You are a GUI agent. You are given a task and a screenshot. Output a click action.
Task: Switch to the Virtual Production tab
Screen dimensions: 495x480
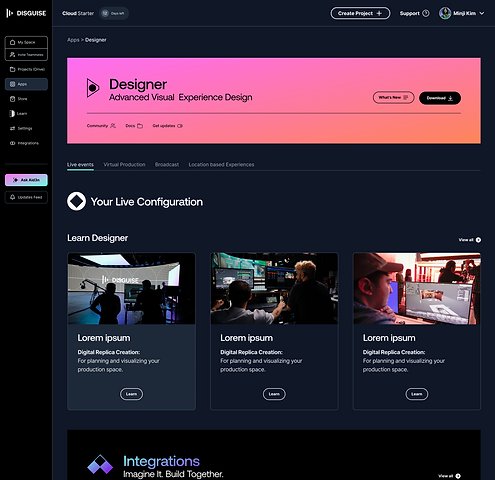[x=124, y=165]
